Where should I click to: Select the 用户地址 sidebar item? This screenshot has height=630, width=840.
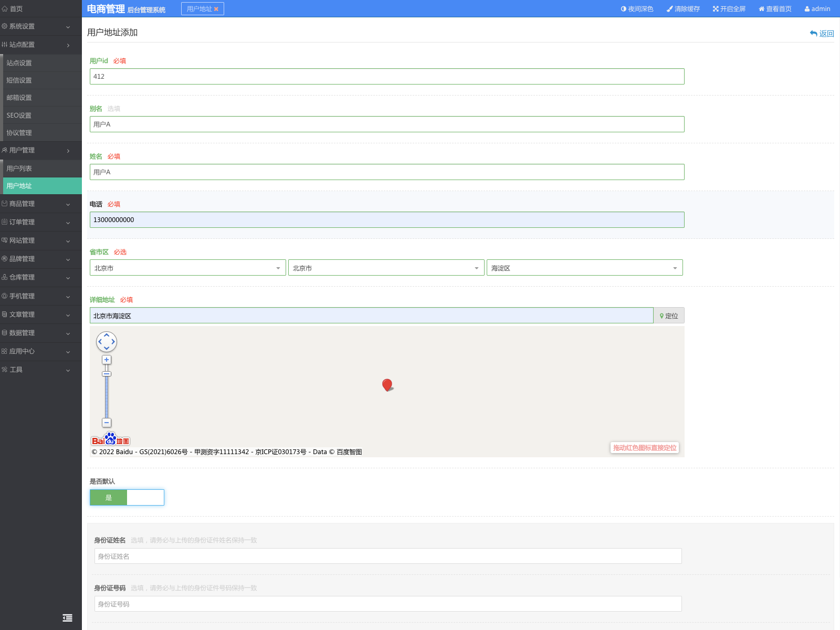[43, 186]
